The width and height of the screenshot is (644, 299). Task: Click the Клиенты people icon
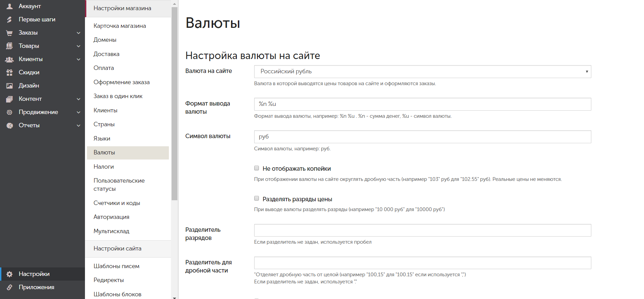(x=10, y=59)
